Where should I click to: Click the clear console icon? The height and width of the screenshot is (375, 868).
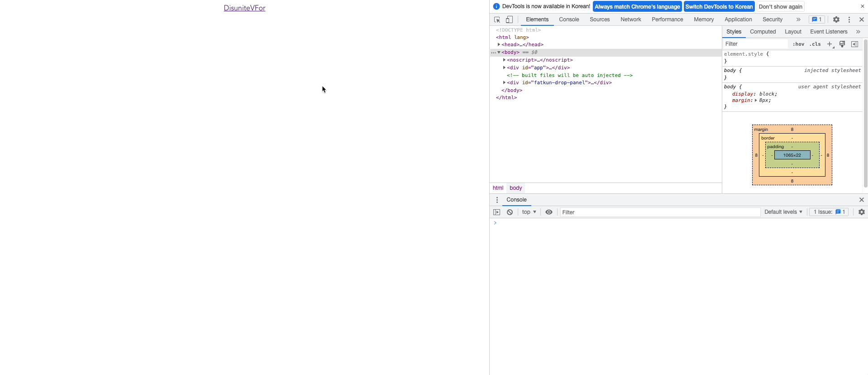coord(510,212)
